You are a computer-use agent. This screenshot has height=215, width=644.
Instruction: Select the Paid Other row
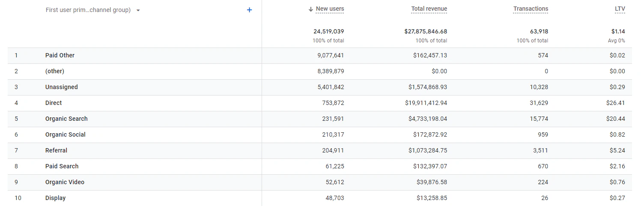click(320, 56)
